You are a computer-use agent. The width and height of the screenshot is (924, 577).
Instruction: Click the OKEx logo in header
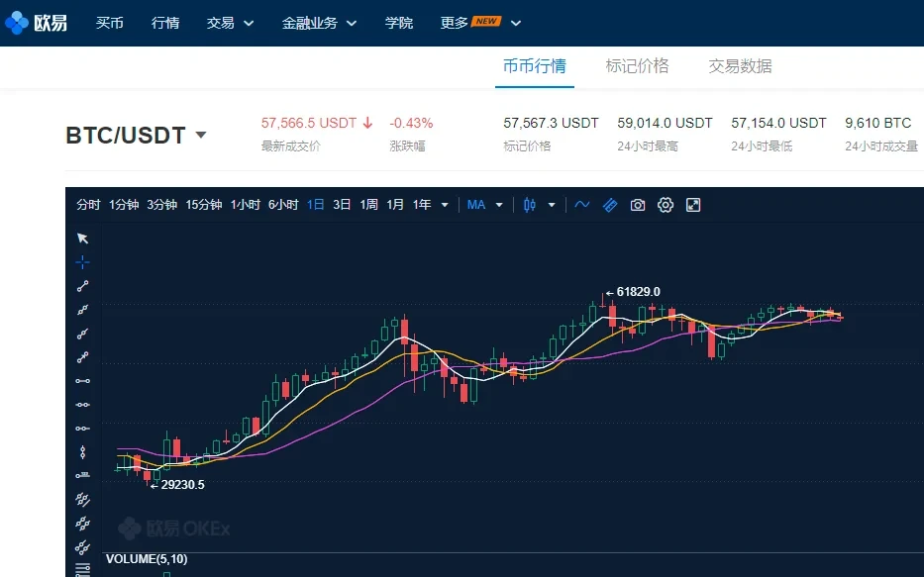coord(37,22)
